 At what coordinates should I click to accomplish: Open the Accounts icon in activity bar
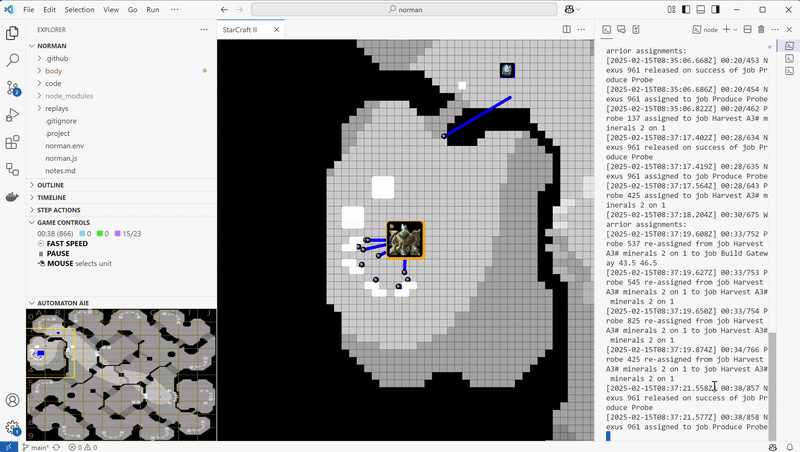pos(12,400)
